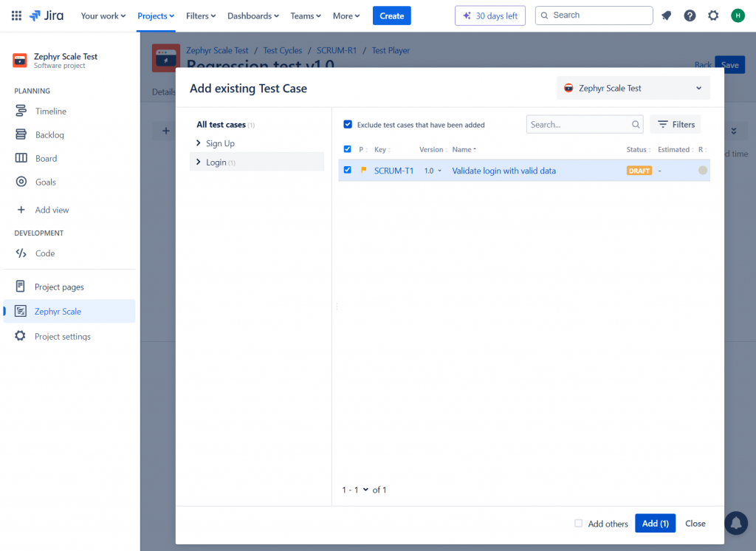Expand the Login folder
This screenshot has width=756, height=551.
(198, 162)
